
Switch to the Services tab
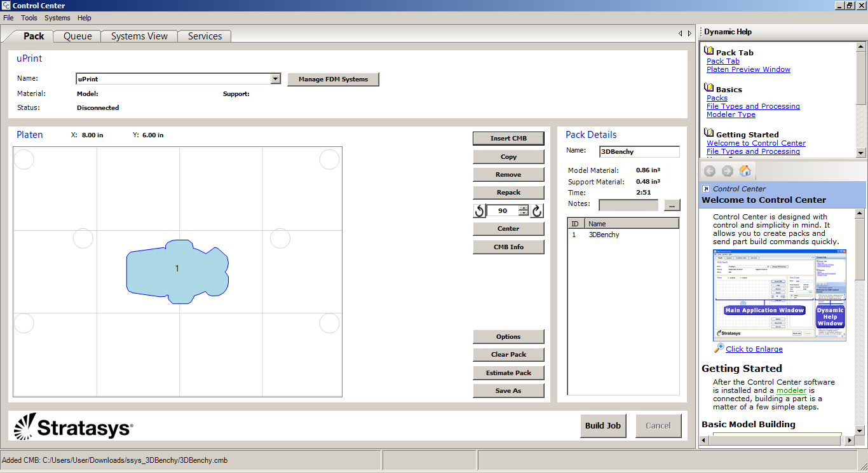click(205, 36)
